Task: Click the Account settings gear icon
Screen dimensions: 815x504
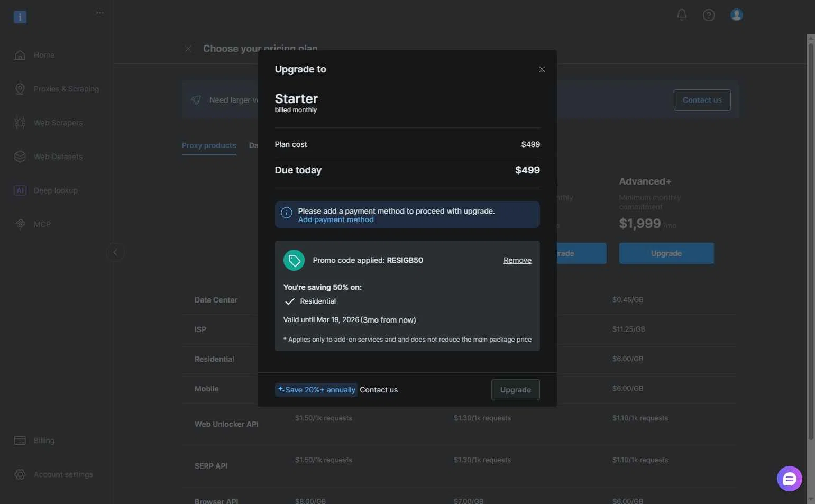Action: [x=20, y=474]
